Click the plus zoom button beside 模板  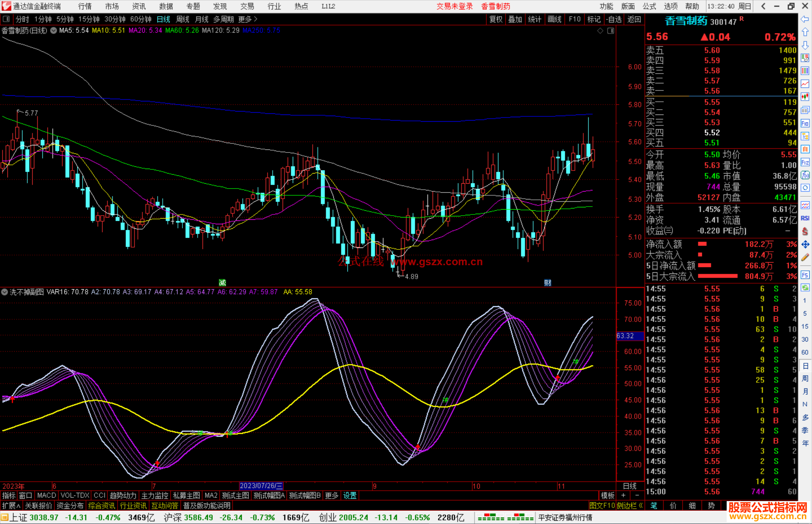coord(623,495)
